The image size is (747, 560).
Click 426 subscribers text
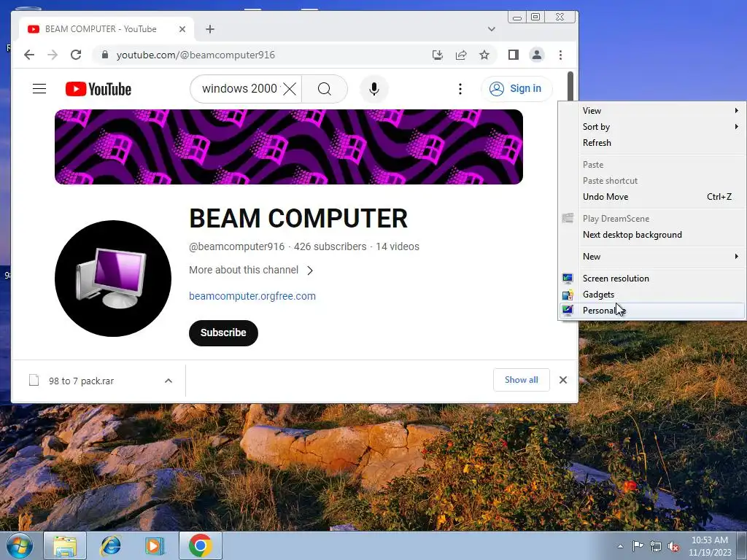tap(330, 246)
